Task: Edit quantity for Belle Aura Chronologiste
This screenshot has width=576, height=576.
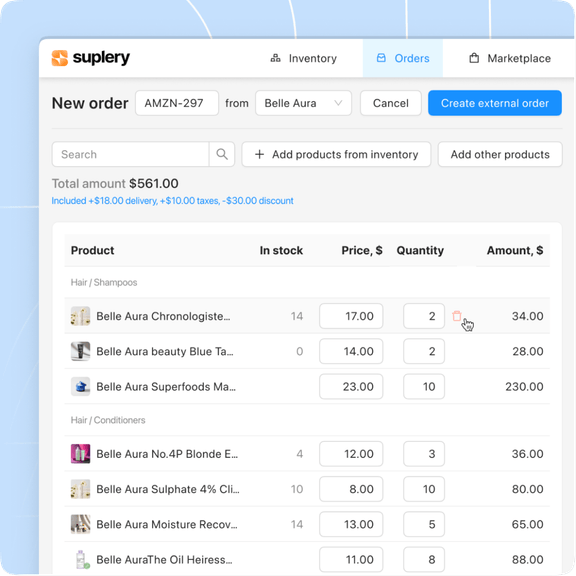Action: [x=424, y=316]
